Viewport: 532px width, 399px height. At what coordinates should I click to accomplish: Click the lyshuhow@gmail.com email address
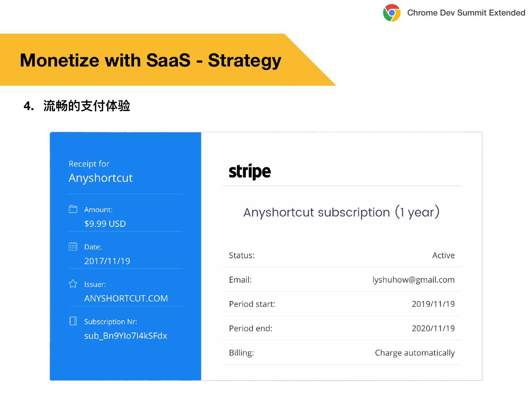413,280
